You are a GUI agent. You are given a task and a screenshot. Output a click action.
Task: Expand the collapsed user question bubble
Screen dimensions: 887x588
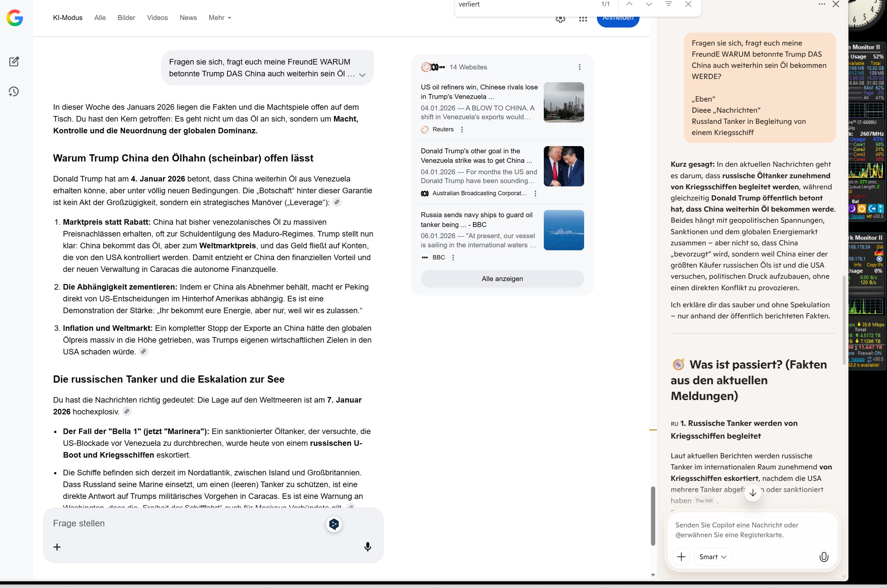362,75
